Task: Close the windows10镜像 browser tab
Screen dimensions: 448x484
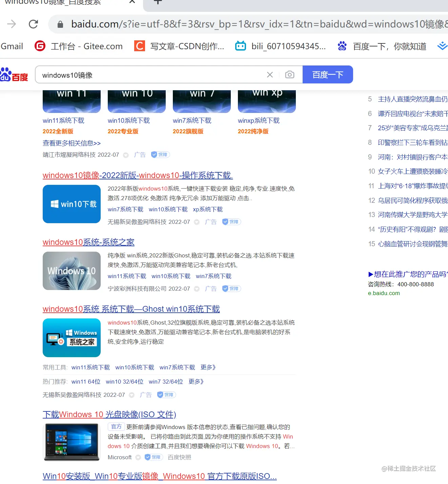Action: coord(132,2)
